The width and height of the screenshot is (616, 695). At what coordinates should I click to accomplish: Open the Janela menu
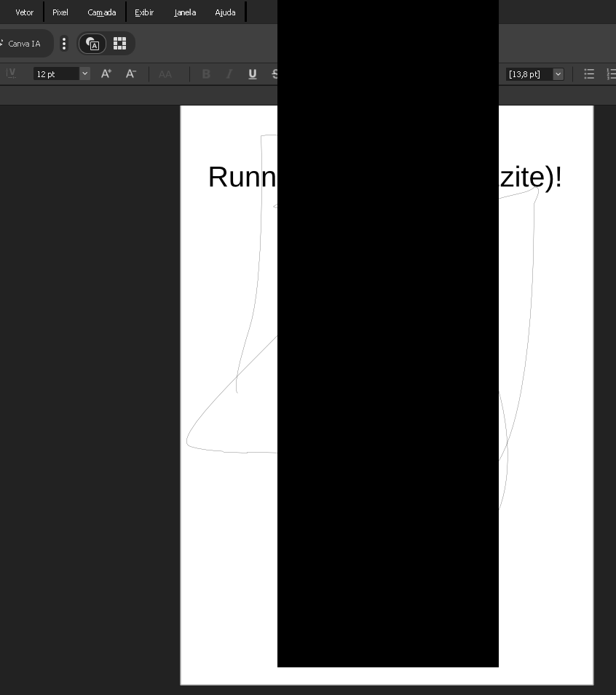[x=185, y=12]
